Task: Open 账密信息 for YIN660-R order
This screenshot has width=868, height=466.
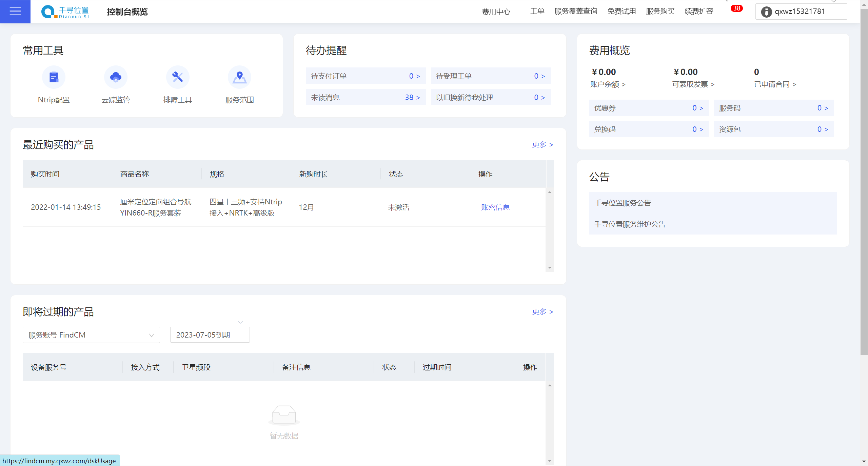Action: point(495,207)
